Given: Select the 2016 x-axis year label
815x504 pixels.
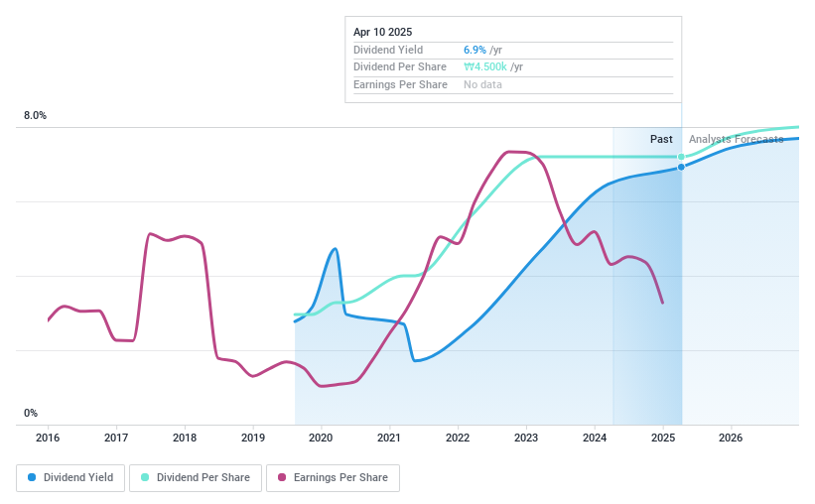Looking at the screenshot, I should coord(48,438).
